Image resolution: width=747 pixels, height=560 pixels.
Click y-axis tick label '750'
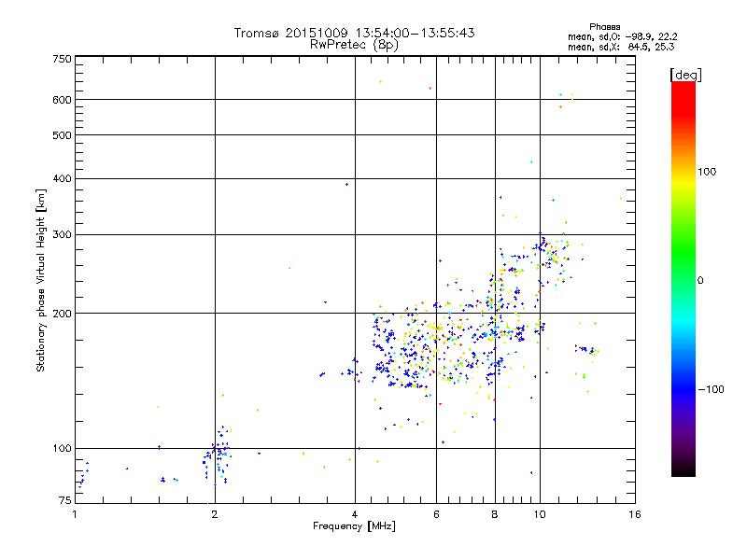click(62, 59)
